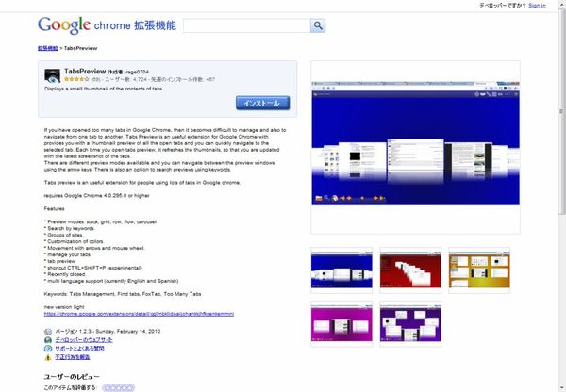Click the developer website home icon
Viewport: 566px width, 392px height.
click(x=48, y=340)
